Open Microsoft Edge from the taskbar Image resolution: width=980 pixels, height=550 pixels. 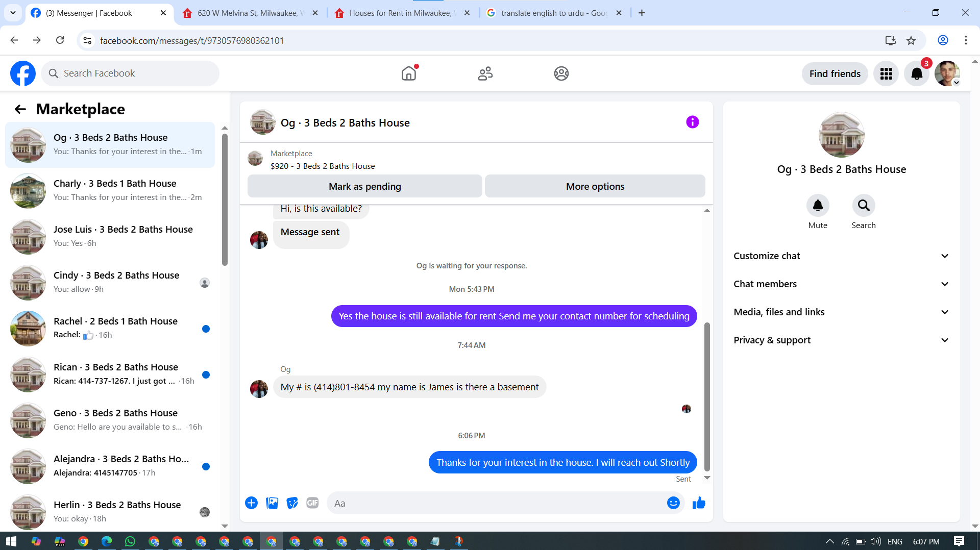click(107, 541)
